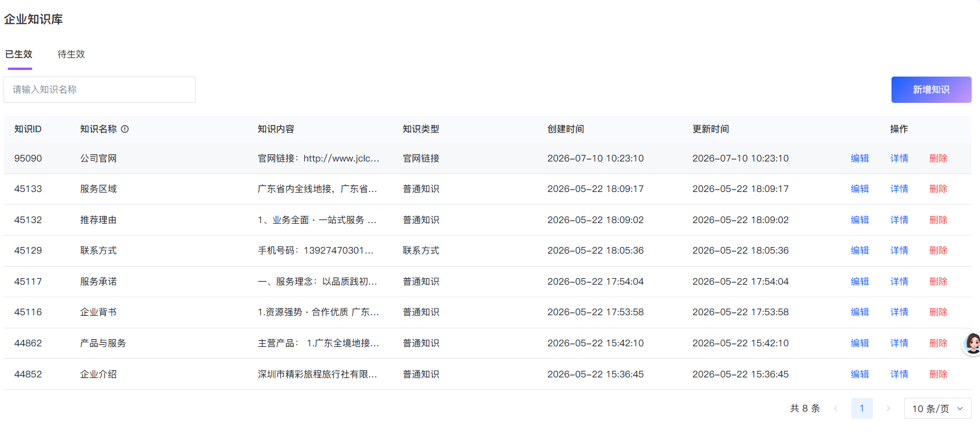This screenshot has width=980, height=439.
Task: Open the assistant avatar floating icon
Action: coord(972,344)
